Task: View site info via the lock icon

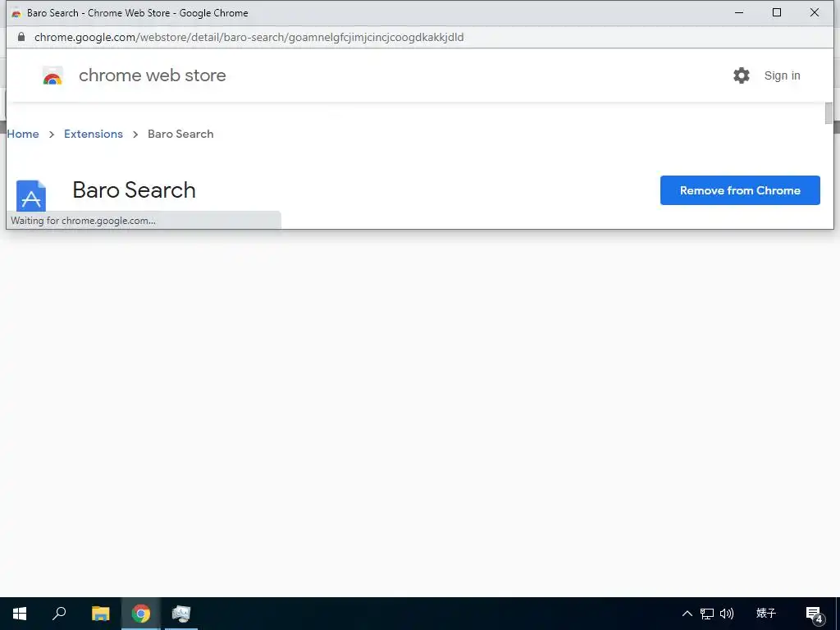Action: click(21, 37)
